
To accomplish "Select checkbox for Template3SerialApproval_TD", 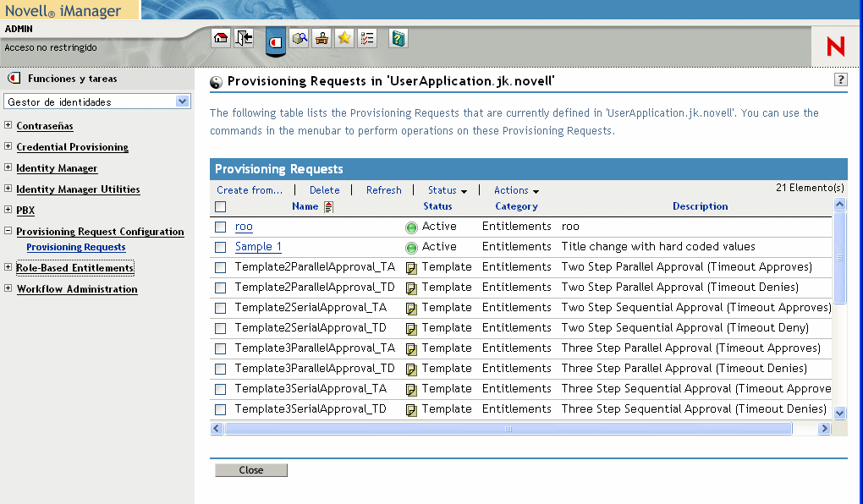I will coord(221,409).
